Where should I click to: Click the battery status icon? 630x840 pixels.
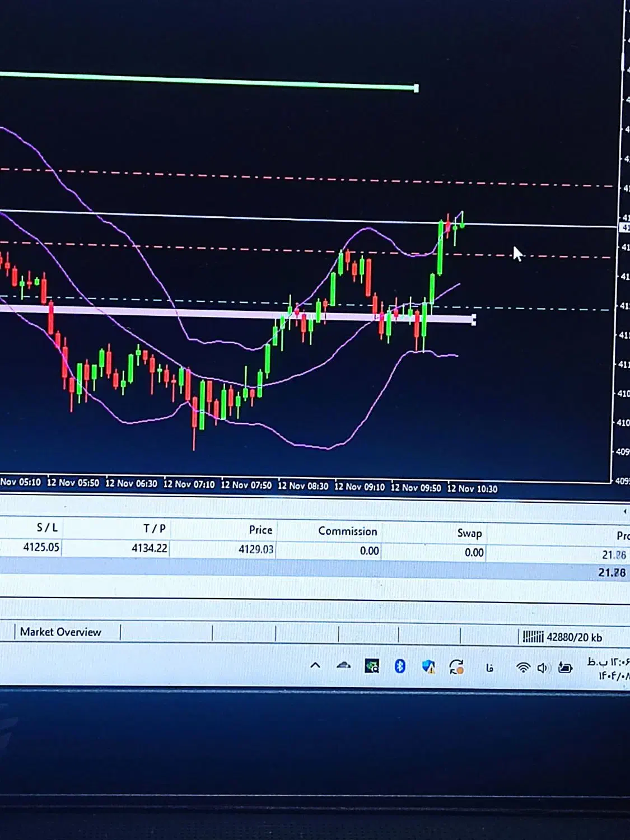(x=565, y=668)
